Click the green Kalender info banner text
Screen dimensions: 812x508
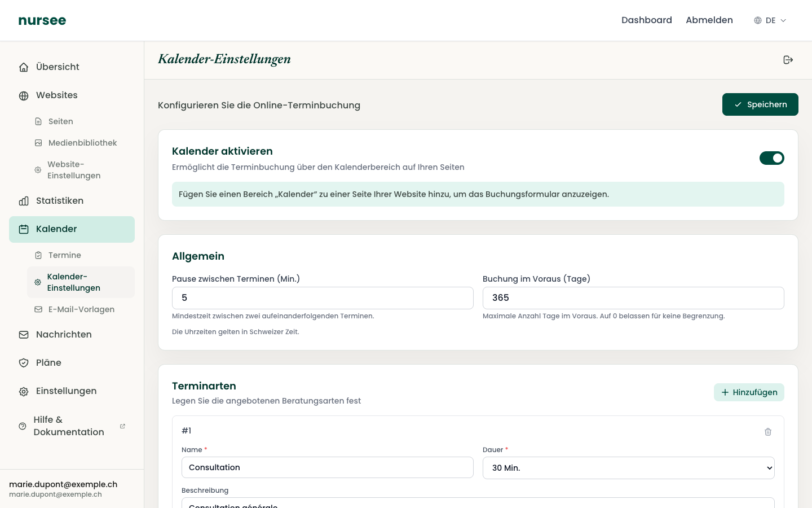pos(394,194)
